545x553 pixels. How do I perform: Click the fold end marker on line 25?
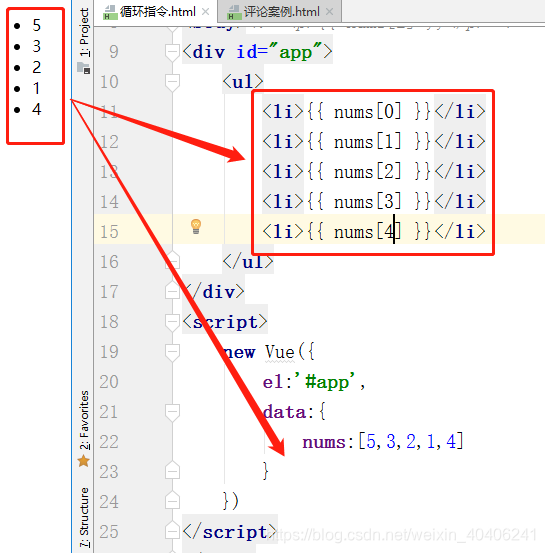172,530
